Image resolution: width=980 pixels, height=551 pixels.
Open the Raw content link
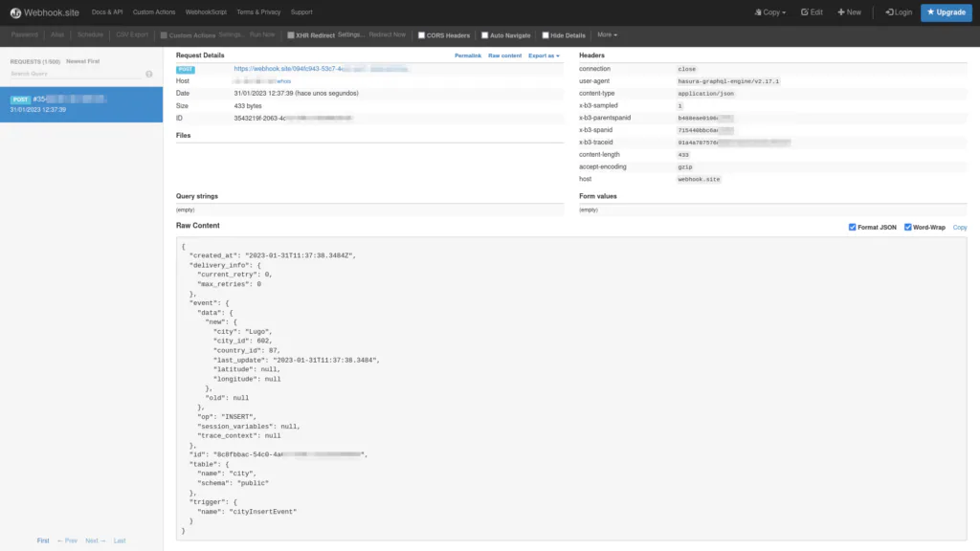coord(504,55)
